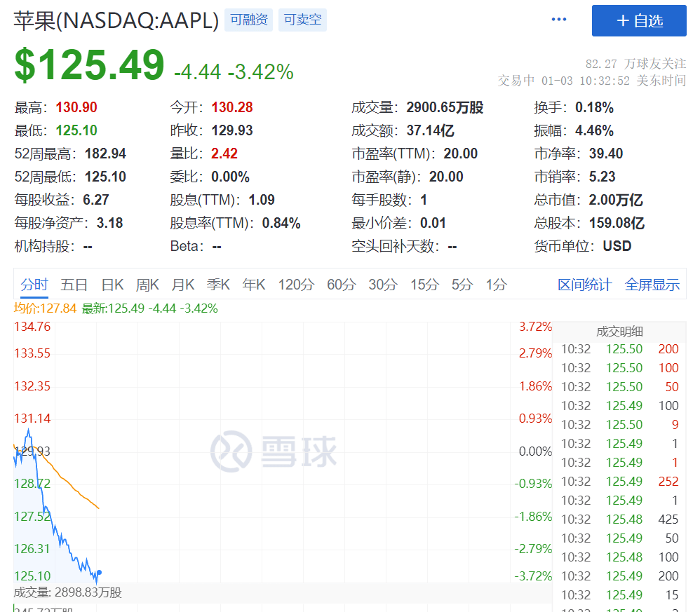Click the -3.72% axis percentage label

(x=533, y=576)
